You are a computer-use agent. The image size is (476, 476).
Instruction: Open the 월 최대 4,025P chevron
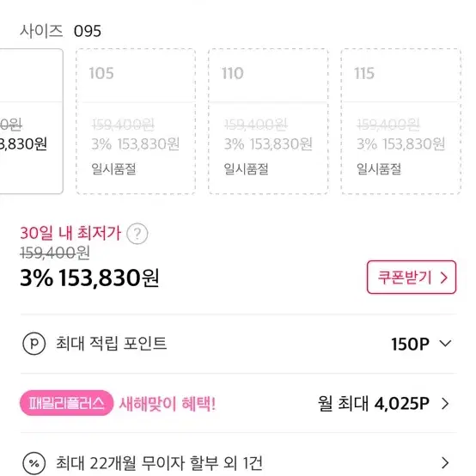click(x=445, y=404)
